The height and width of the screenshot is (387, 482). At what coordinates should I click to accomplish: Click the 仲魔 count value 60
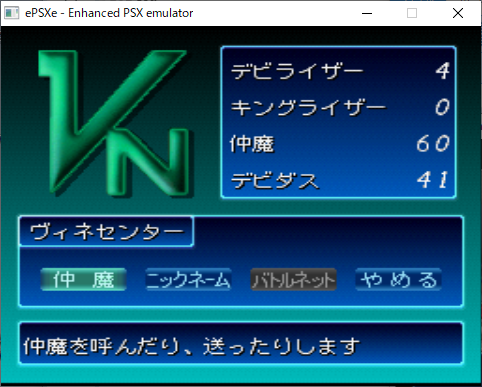click(x=433, y=144)
